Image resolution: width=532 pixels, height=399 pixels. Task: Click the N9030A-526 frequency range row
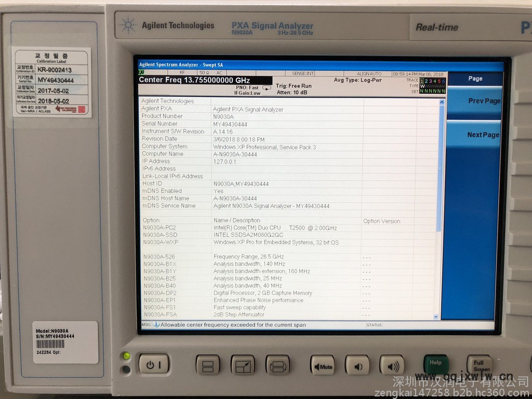click(288, 257)
